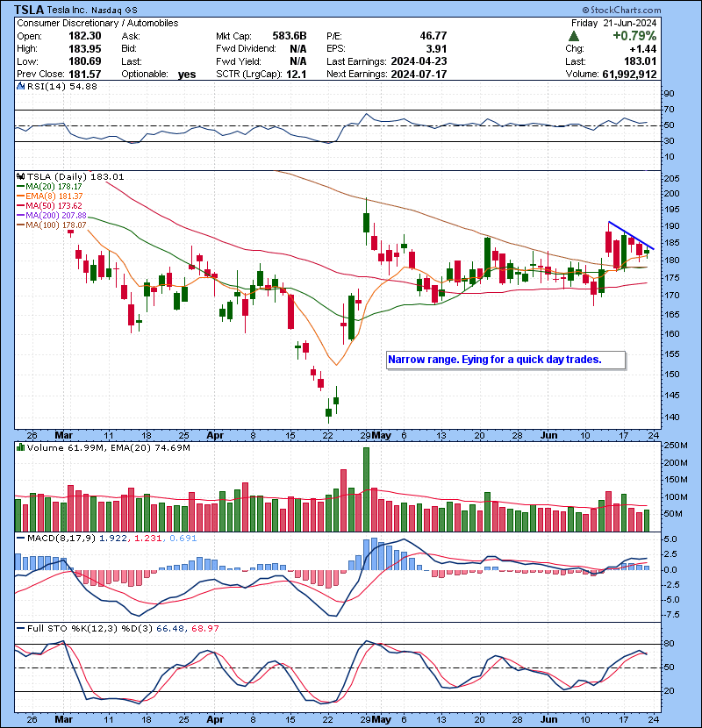Click the Open value 182.30
Viewport: 702px width, 728px height.
click(85, 36)
